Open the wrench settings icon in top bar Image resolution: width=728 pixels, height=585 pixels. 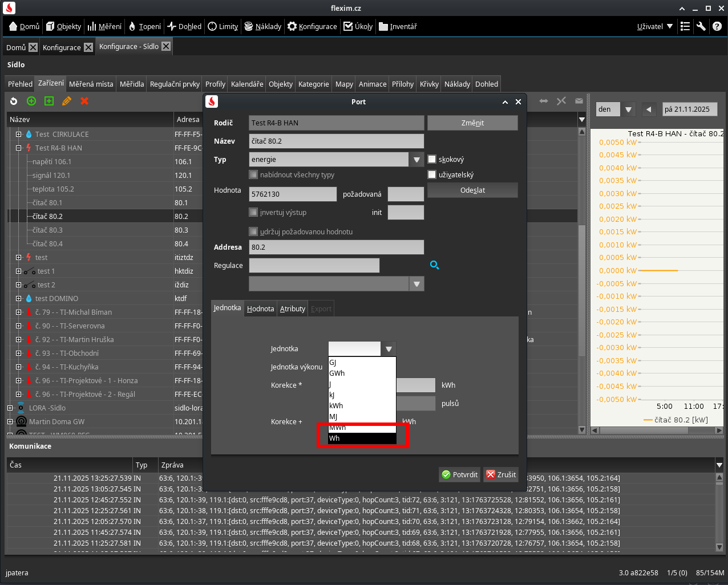click(701, 26)
